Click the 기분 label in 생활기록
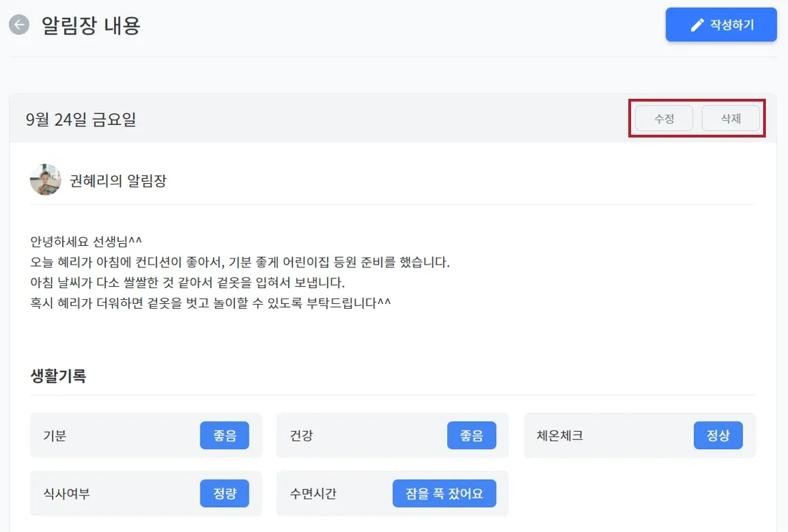788x532 pixels. (x=55, y=436)
